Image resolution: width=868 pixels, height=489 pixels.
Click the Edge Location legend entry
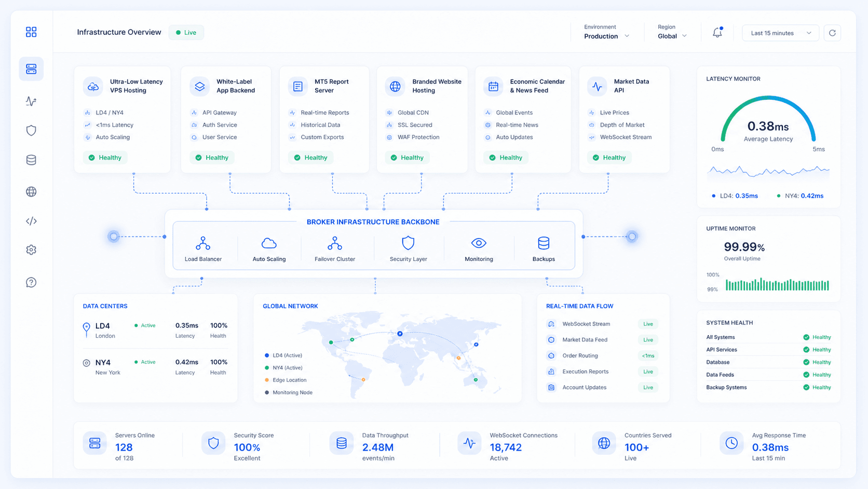(x=286, y=380)
